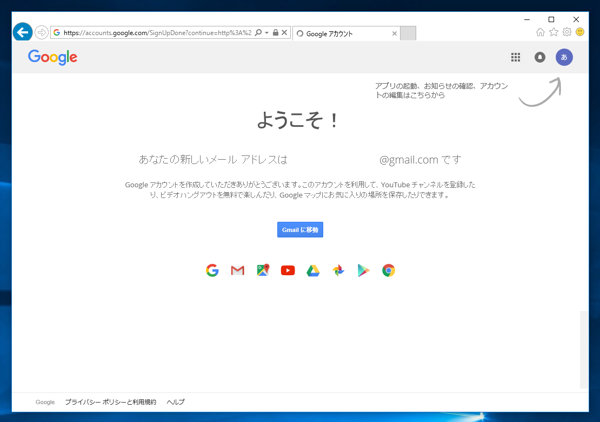The width and height of the screenshot is (600, 422).
Task: Close the Google アカウント tab
Action: [x=394, y=34]
